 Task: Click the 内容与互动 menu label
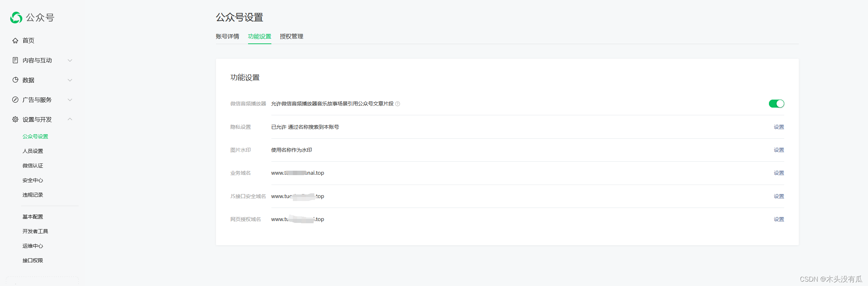click(37, 60)
